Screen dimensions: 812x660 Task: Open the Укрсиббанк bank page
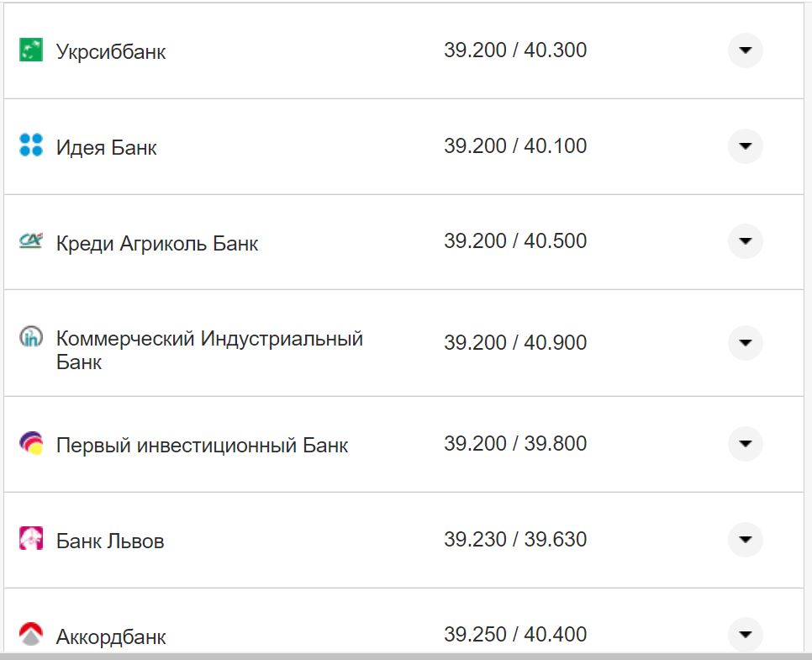[110, 50]
